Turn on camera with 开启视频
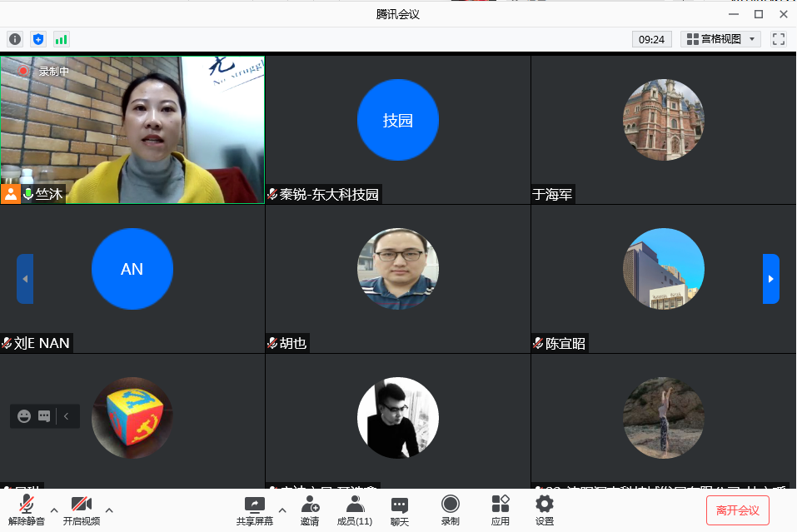Image resolution: width=797 pixels, height=532 pixels. pyautogui.click(x=82, y=510)
